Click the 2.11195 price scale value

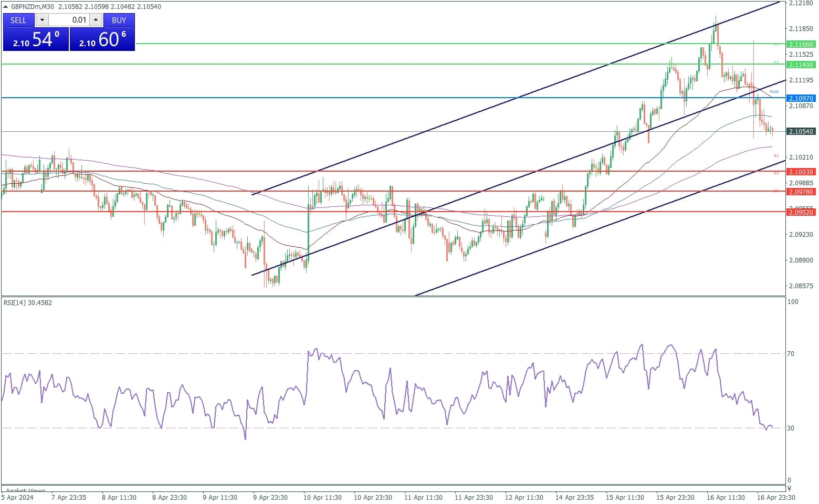click(801, 80)
